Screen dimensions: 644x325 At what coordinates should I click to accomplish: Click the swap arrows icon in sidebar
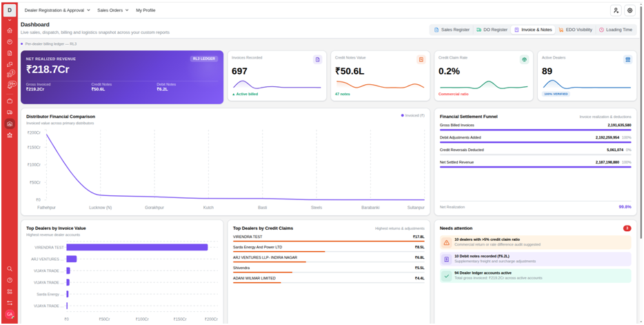(10, 303)
